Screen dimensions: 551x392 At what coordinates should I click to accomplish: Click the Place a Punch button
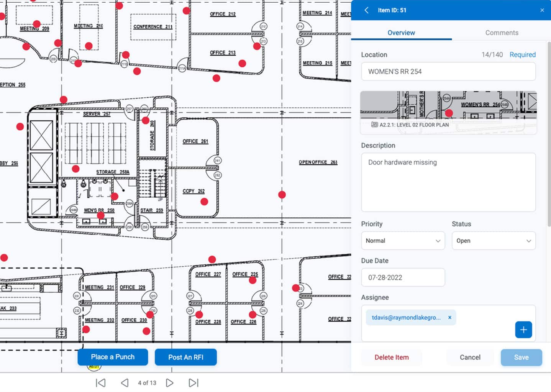click(113, 357)
